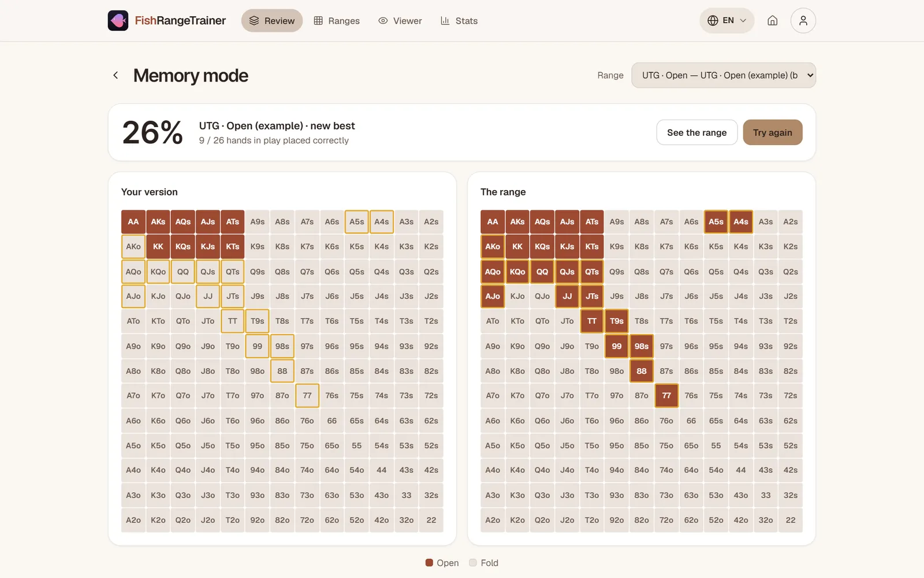Click 'UTG · Open (example) · new best' text
This screenshot has height=578, width=924.
click(277, 125)
